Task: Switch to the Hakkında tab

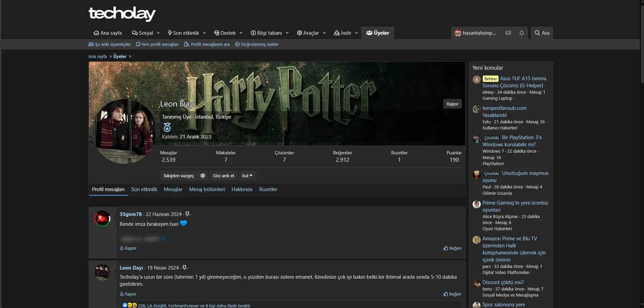Action: point(242,189)
